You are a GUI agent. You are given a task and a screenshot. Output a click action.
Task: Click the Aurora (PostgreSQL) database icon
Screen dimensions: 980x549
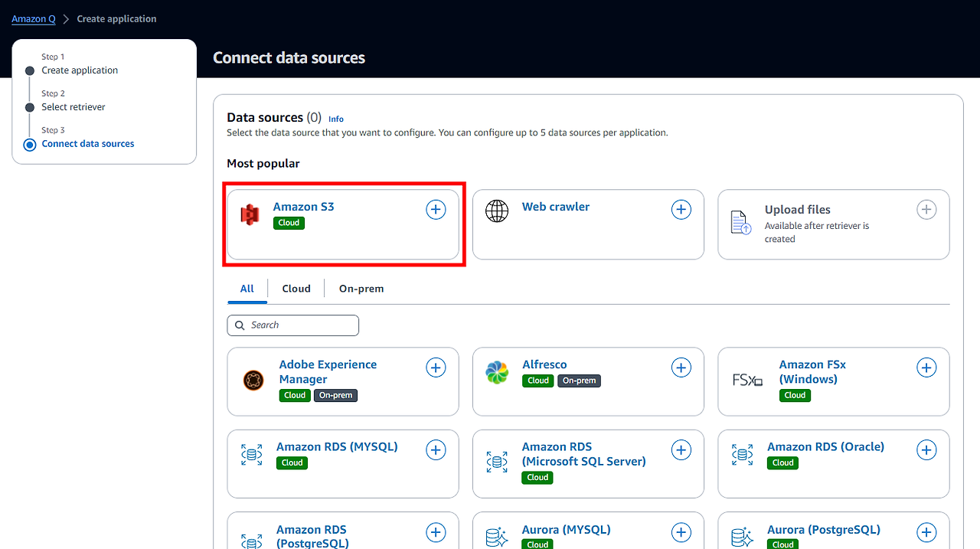[x=742, y=538]
